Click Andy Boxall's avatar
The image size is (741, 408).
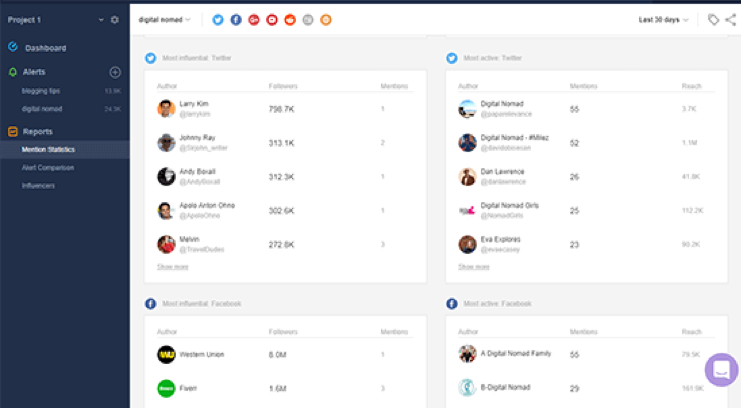166,176
